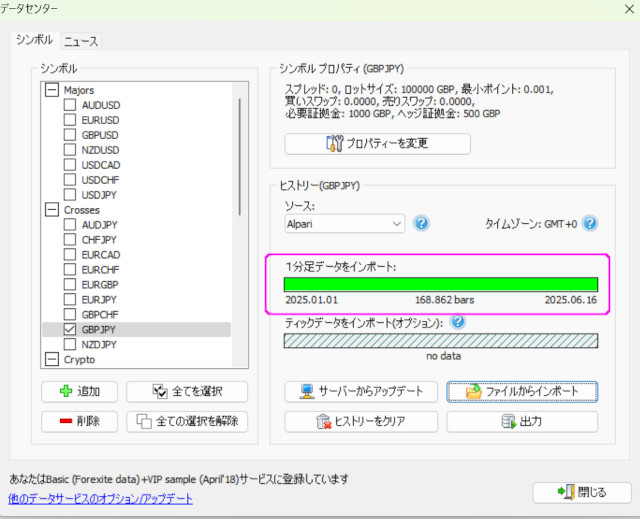Click the checkmarks icon on 全てを選択
The height and width of the screenshot is (519, 640).
[160, 391]
